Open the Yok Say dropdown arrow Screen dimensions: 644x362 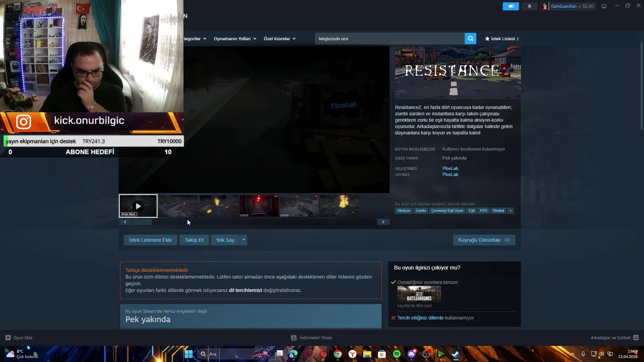pyautogui.click(x=244, y=240)
